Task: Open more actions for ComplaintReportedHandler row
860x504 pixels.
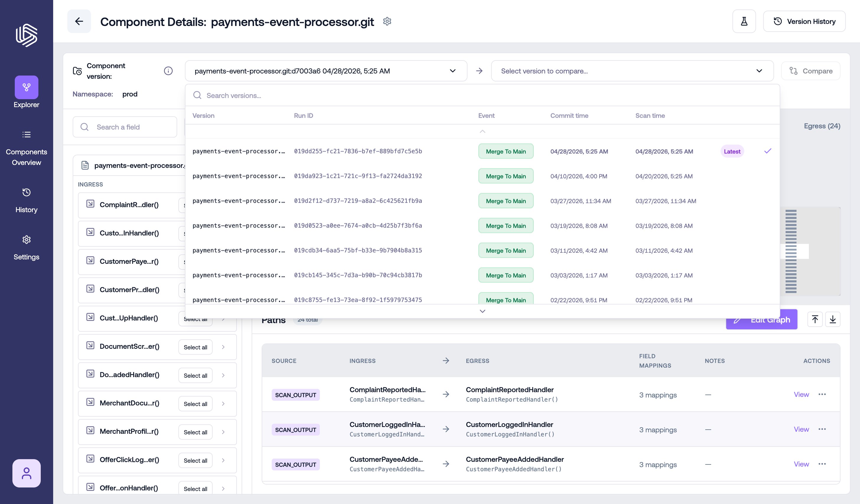Action: pyautogui.click(x=822, y=394)
